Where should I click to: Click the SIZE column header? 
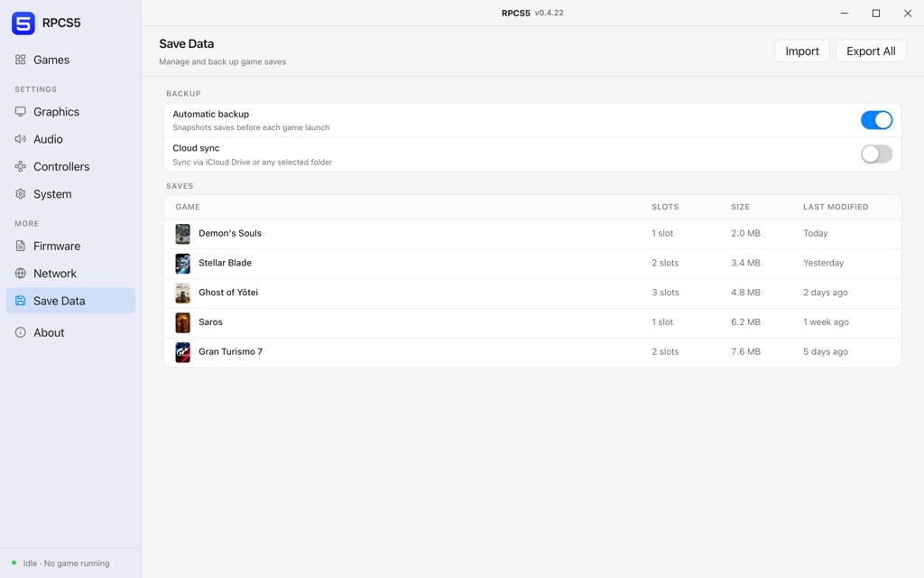click(x=740, y=207)
